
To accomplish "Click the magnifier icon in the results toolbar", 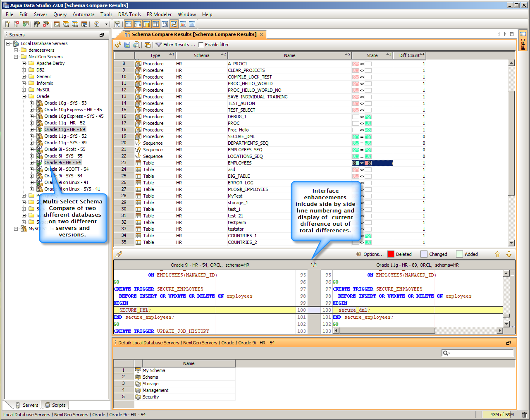I will 136,45.
